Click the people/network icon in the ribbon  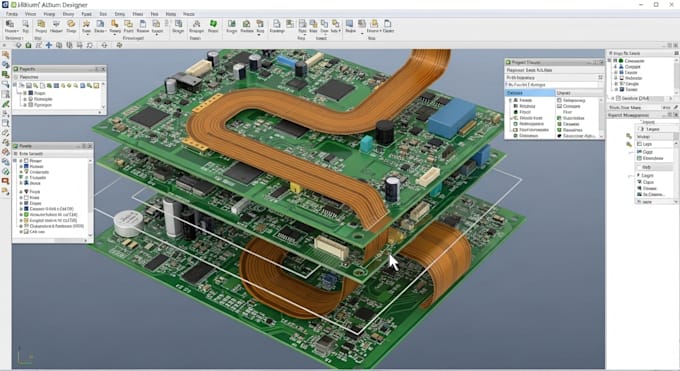pos(196,23)
